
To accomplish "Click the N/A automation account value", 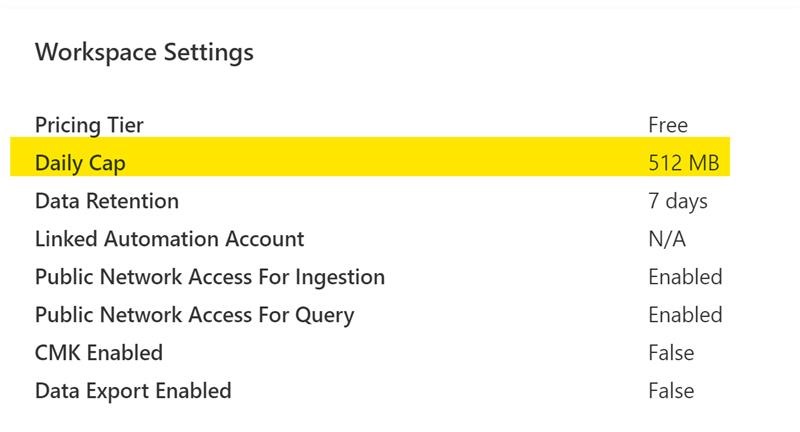I will tap(667, 239).
